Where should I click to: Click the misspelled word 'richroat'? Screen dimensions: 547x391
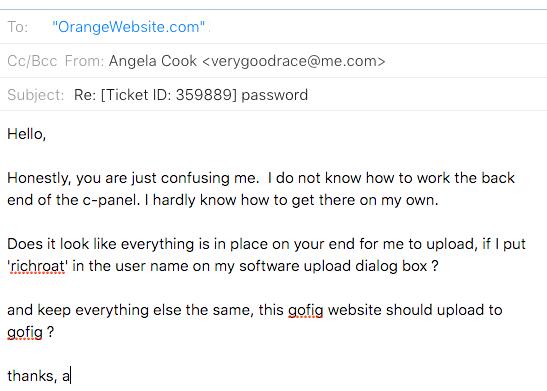tap(38, 266)
